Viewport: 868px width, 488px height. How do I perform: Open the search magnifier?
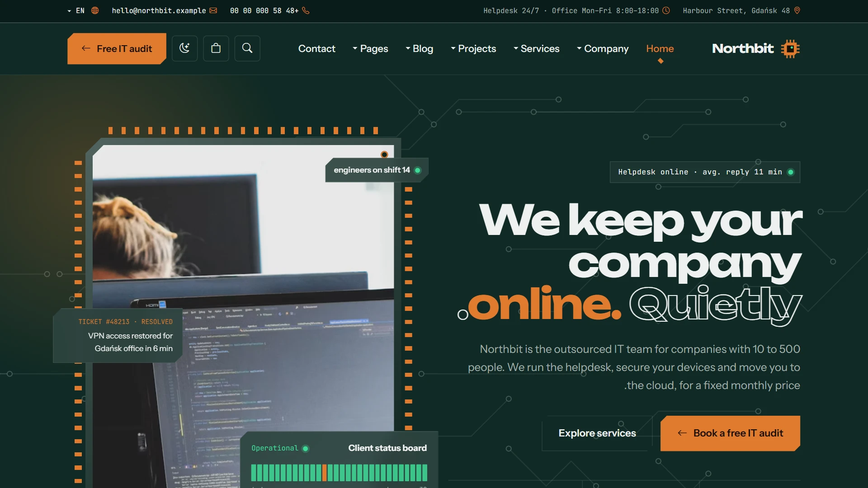pyautogui.click(x=247, y=48)
